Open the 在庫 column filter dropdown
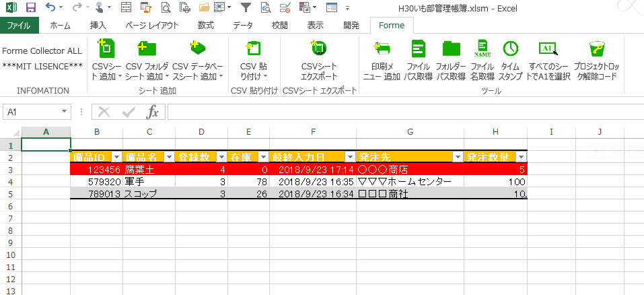Viewport: 644px width, 295px height. [x=263, y=157]
